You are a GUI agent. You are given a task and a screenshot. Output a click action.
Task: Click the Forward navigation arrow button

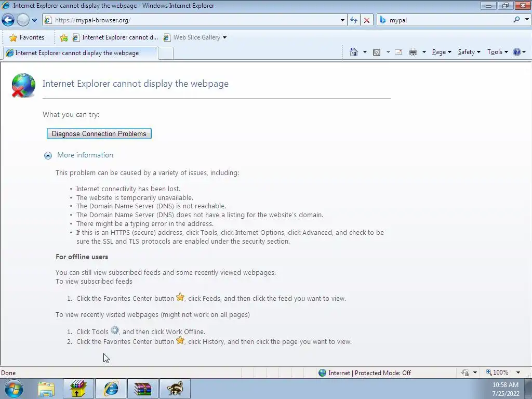click(23, 20)
